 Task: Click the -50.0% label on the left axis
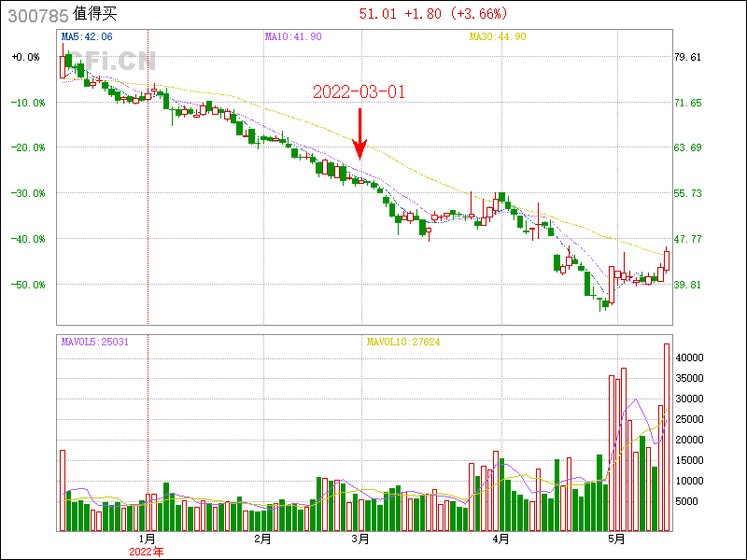coord(27,284)
